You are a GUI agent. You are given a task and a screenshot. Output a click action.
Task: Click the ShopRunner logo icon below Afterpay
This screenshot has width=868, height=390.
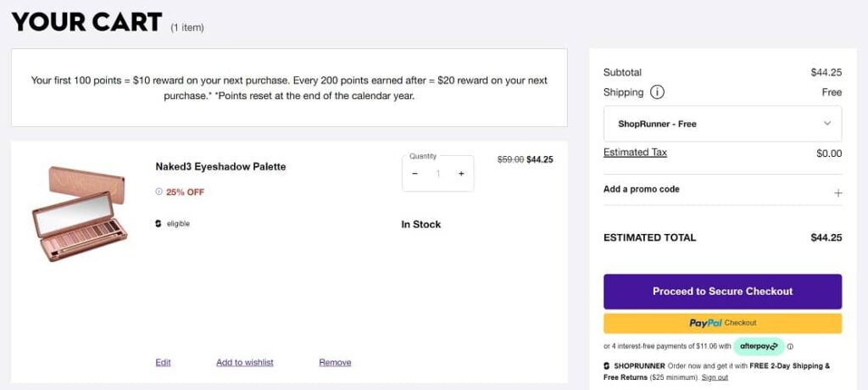click(x=607, y=366)
